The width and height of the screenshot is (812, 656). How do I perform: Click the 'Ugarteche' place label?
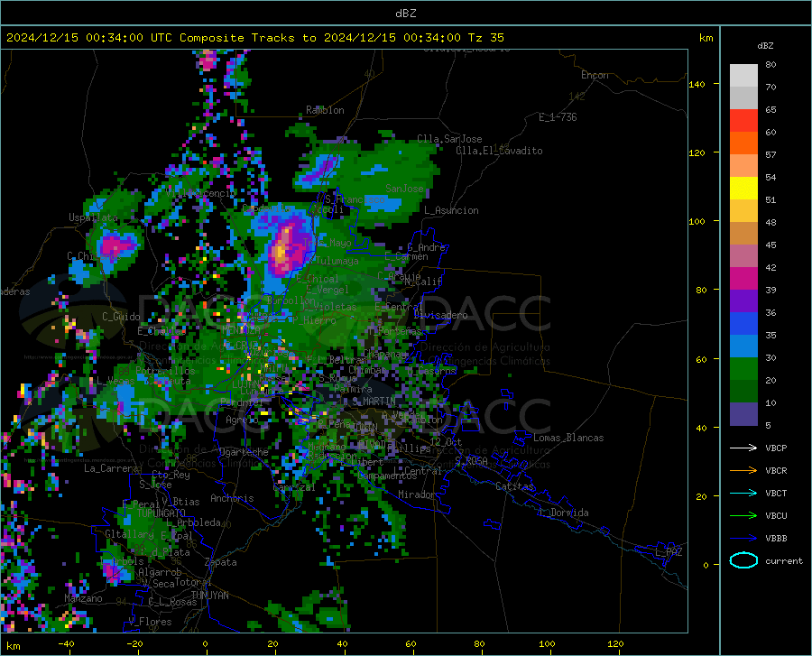pyautogui.click(x=244, y=452)
